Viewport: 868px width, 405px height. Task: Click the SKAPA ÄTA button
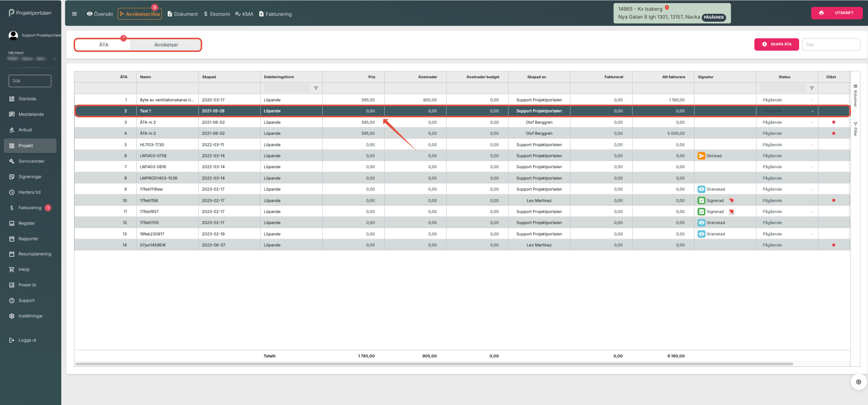(776, 44)
